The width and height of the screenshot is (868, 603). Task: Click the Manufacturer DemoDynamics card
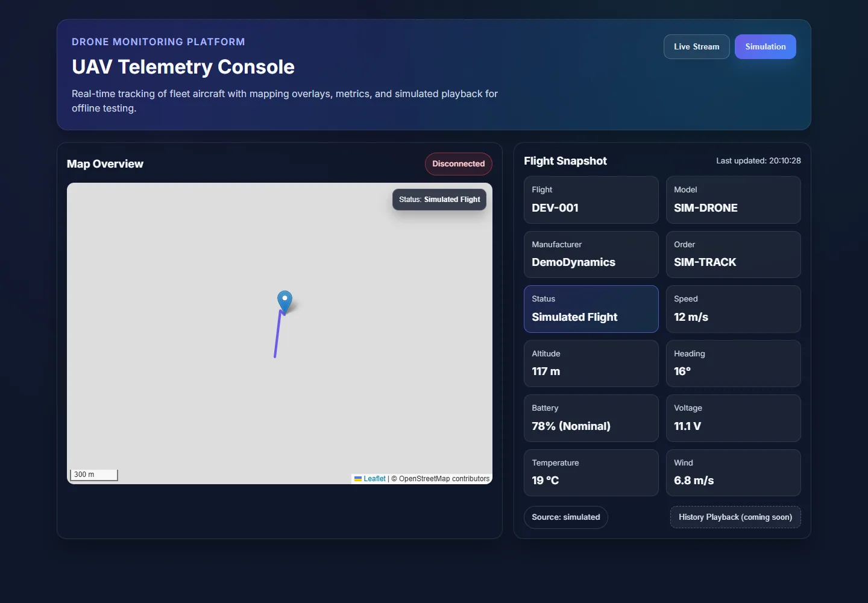[x=591, y=254]
